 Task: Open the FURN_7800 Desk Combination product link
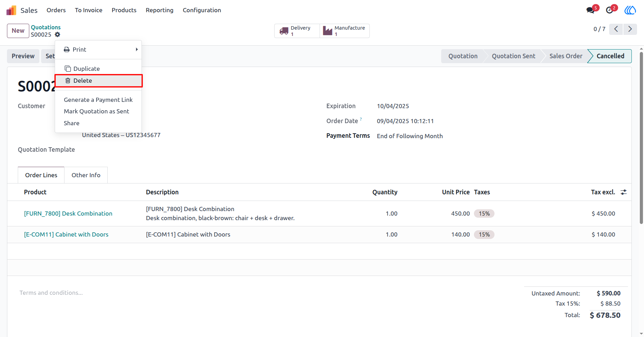(68, 214)
